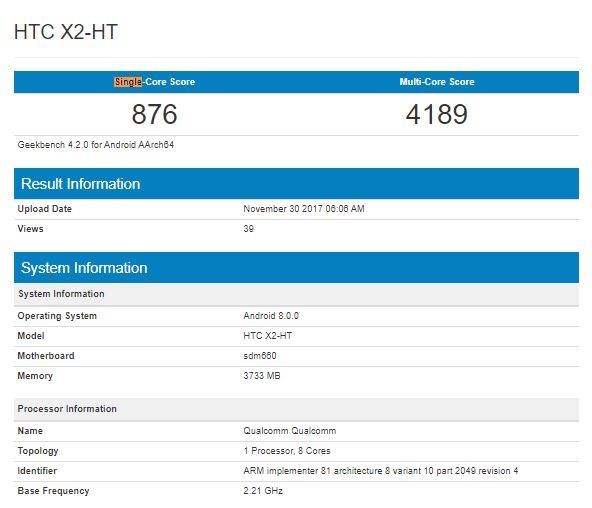The image size is (592, 508).
Task: Click the Android 8.0.0 value
Action: (x=271, y=316)
